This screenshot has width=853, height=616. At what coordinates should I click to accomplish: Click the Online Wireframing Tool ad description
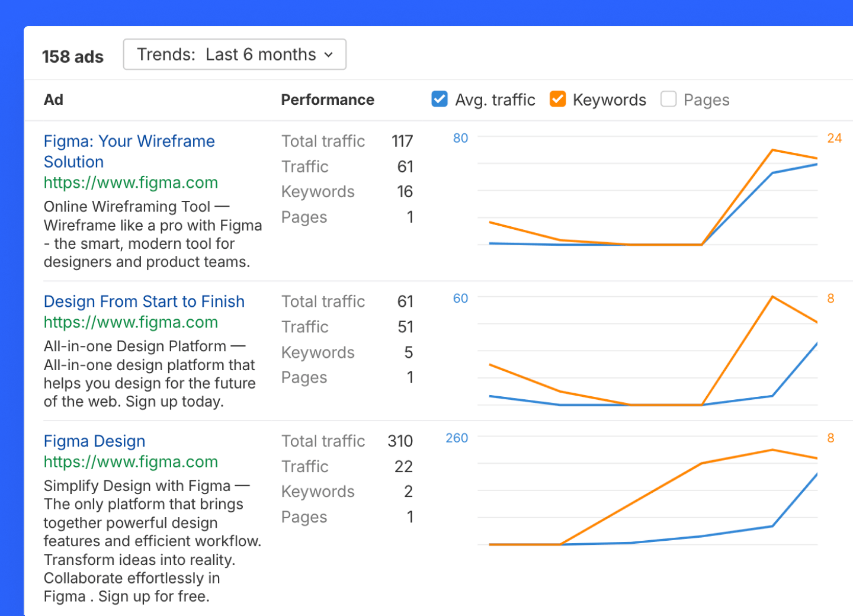pos(153,235)
